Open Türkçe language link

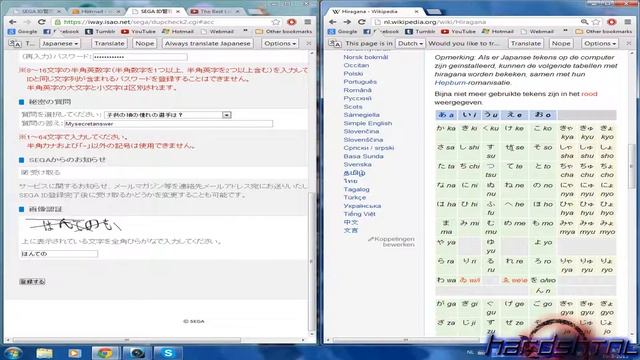(355, 198)
